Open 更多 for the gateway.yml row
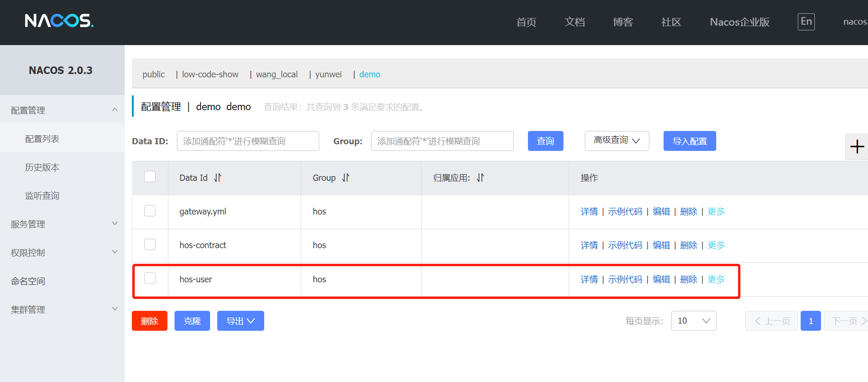868x382 pixels. (x=716, y=212)
